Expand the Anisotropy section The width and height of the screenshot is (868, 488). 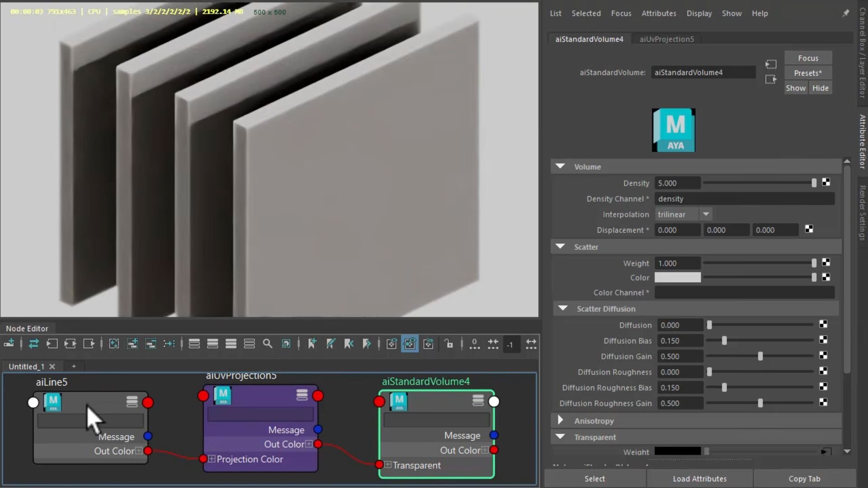(x=561, y=420)
